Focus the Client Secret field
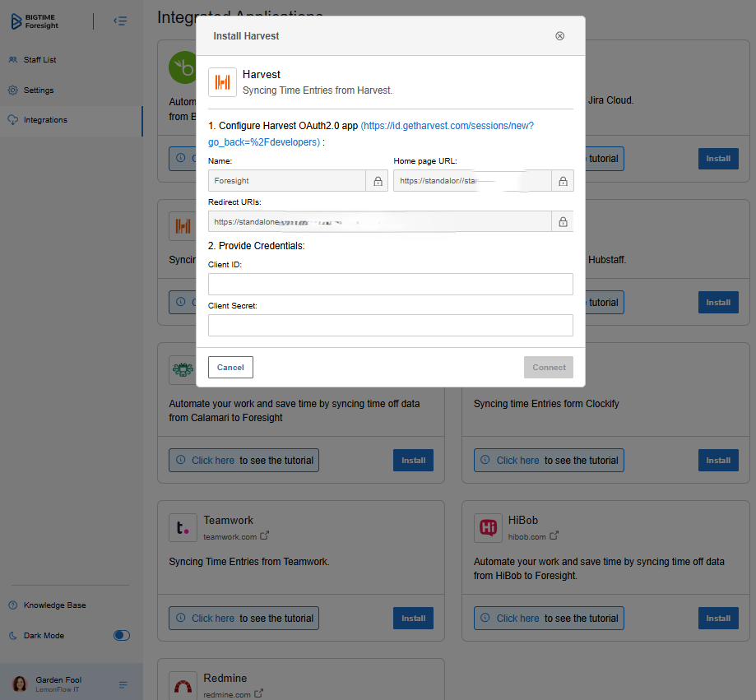The width and height of the screenshot is (756, 700). tap(391, 326)
